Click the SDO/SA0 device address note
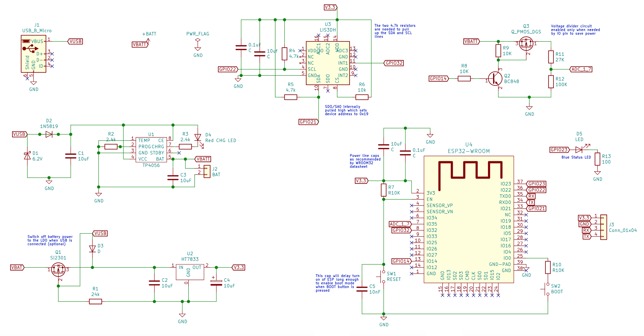 click(346, 110)
